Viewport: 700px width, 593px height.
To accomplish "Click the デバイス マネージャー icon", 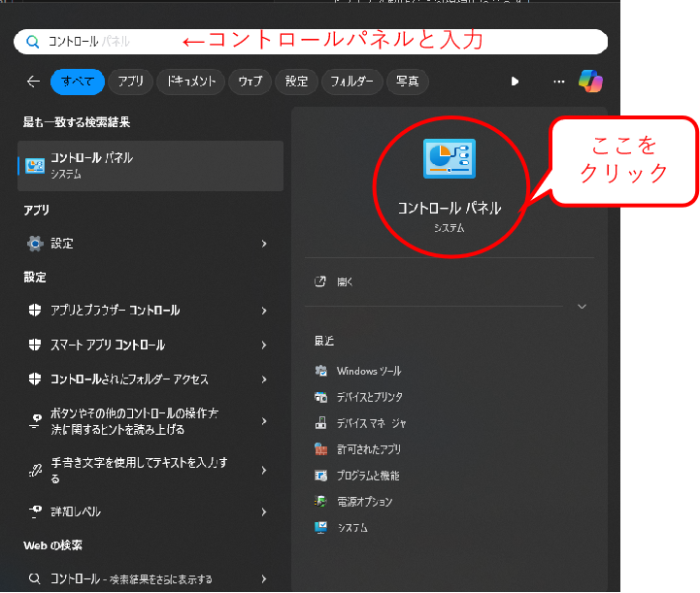I will (x=321, y=422).
